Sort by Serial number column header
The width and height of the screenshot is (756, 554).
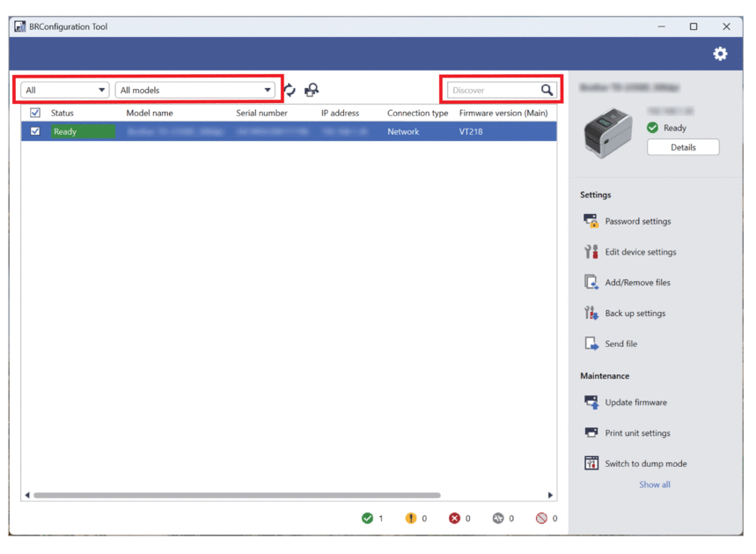[x=261, y=113]
